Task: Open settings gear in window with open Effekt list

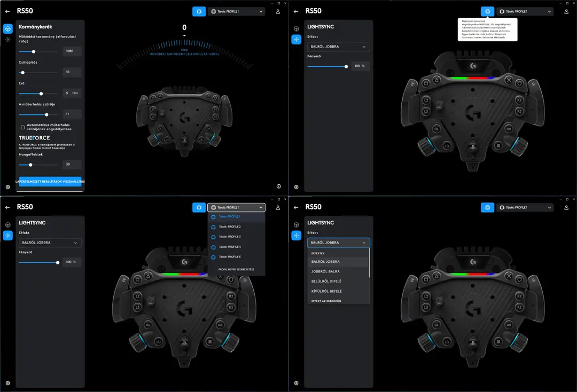Action: click(296, 383)
